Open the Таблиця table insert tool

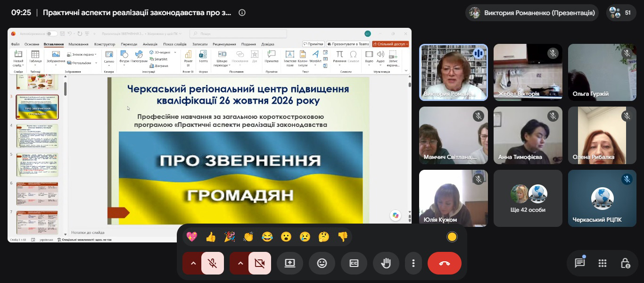coord(35,58)
